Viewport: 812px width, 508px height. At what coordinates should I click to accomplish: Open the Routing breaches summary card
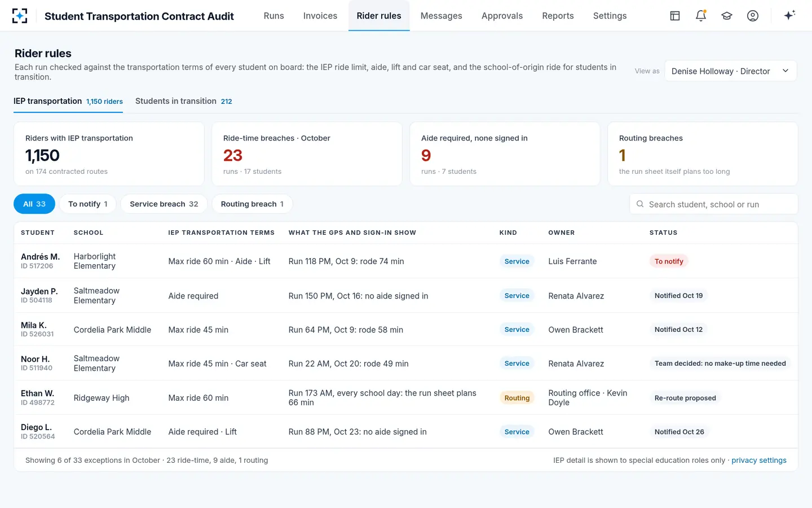[703, 154]
